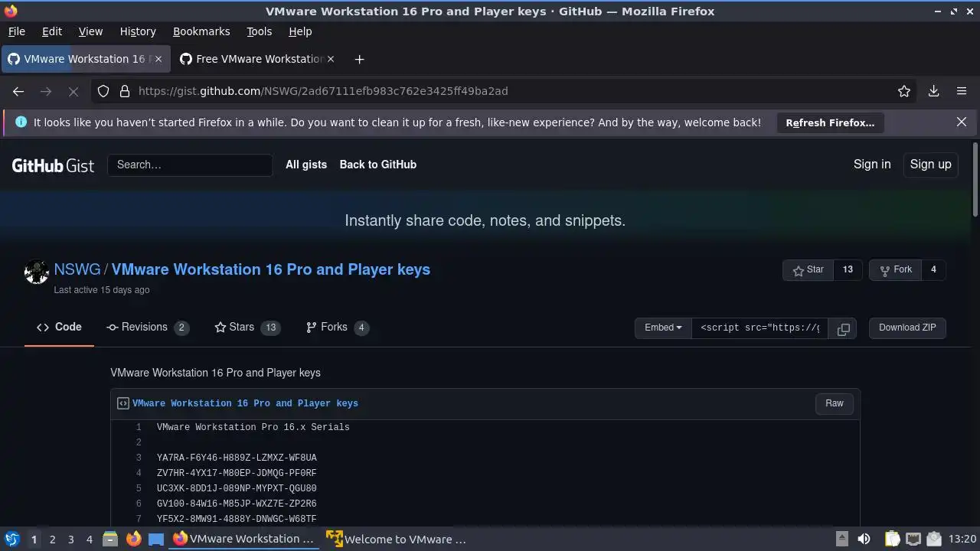Click the site security padlock icon
Screen dimensions: 980x551
[x=125, y=91]
